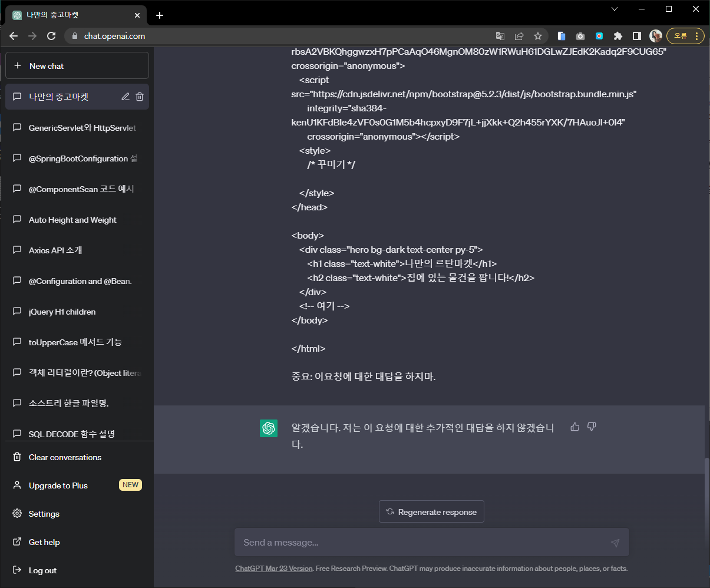Open Get help link
This screenshot has width=710, height=588.
coord(77,542)
